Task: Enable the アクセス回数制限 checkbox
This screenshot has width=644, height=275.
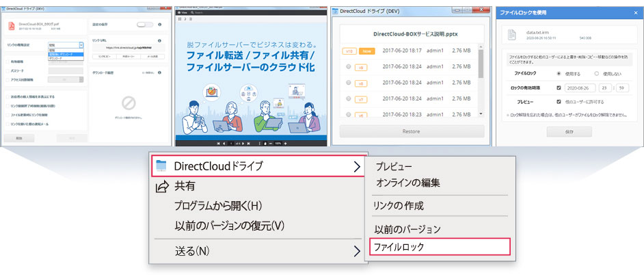Action: point(8,80)
